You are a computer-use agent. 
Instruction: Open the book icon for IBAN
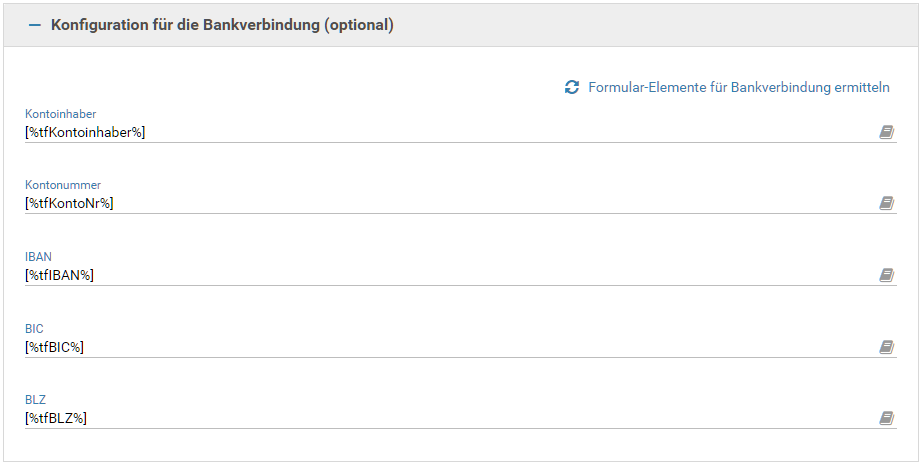(x=886, y=275)
